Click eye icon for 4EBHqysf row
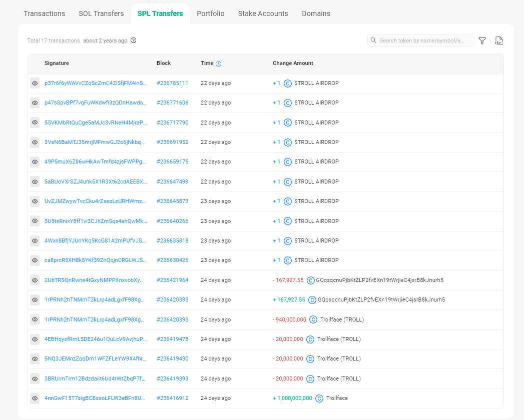 pyautogui.click(x=35, y=339)
